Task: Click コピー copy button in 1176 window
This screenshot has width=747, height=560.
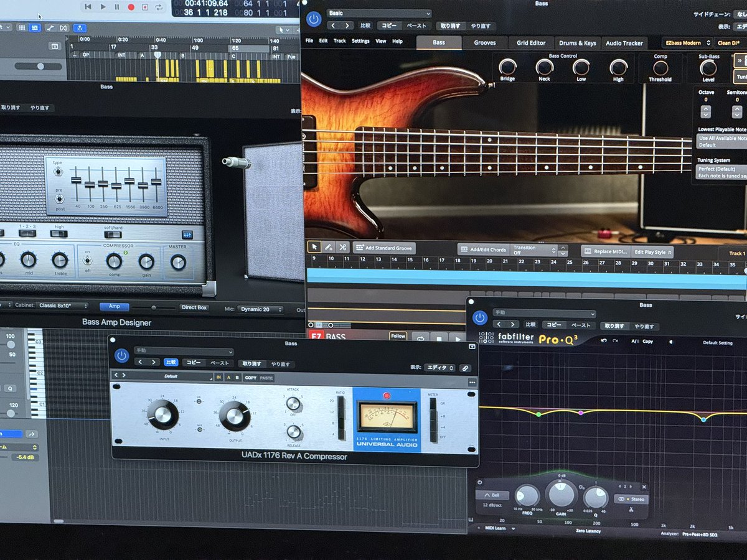Action: (x=194, y=362)
